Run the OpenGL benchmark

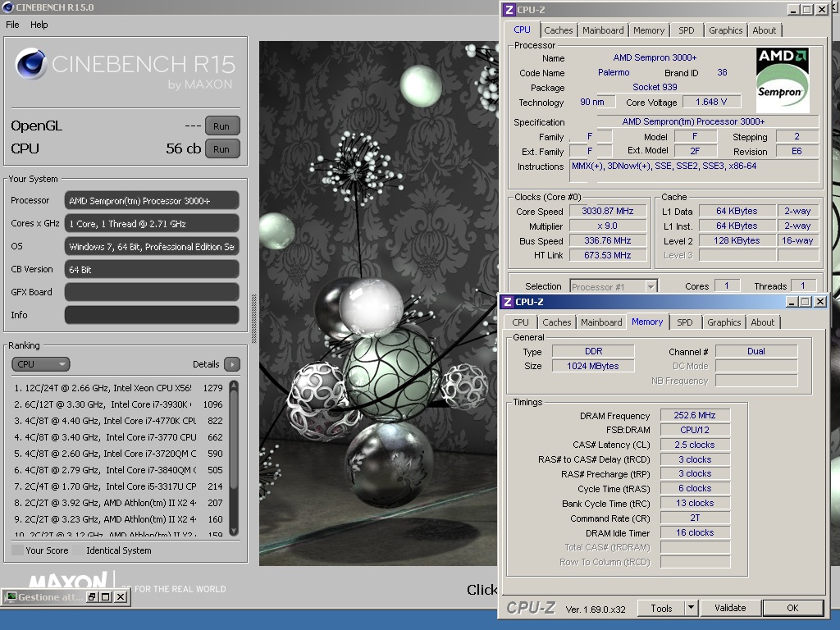tap(221, 126)
